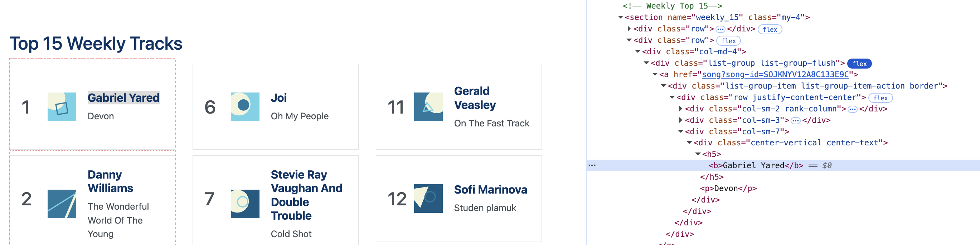Open row actions three-dot gutter menu
Image resolution: width=980 pixels, height=245 pixels.
coord(592,165)
